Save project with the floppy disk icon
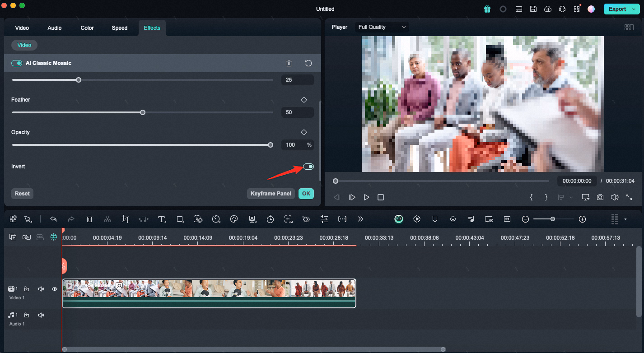Viewport: 644px width, 353px height. point(533,9)
